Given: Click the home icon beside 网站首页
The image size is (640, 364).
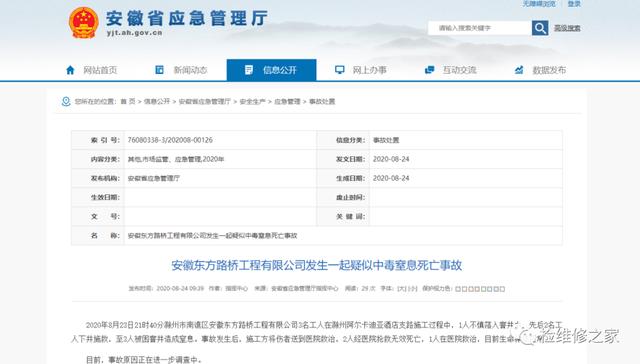Looking at the screenshot, I should coord(70,70).
